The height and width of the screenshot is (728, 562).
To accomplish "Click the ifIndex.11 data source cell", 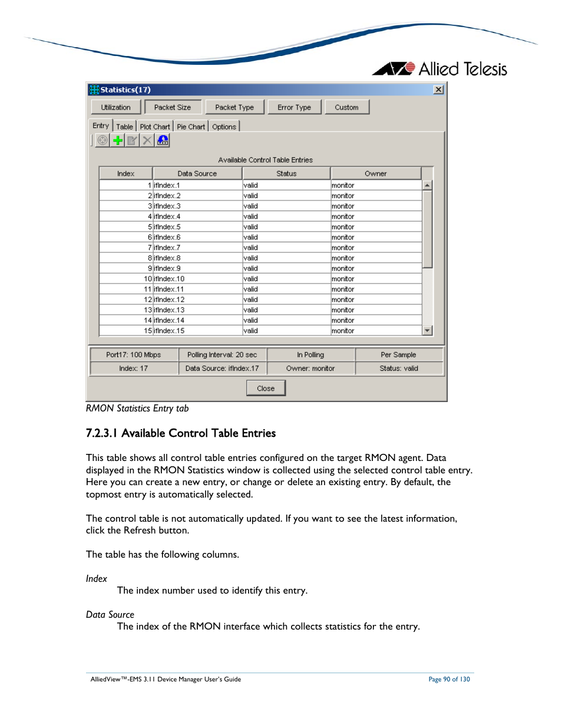I will [x=197, y=289].
